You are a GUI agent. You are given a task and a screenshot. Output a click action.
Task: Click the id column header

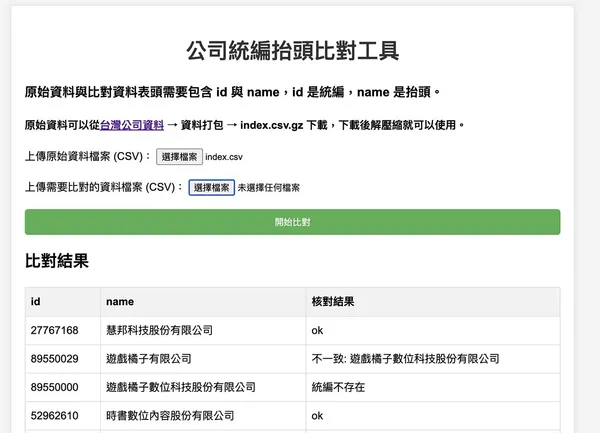[x=36, y=301]
